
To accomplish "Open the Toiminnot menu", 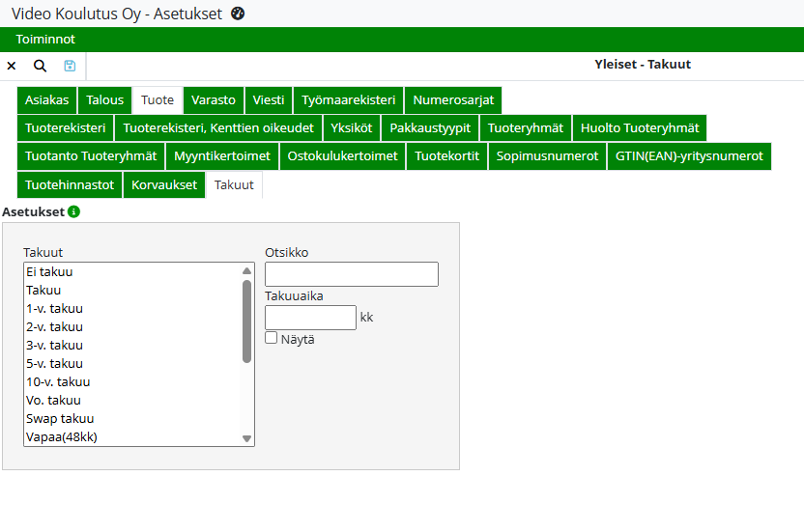I will (45, 40).
